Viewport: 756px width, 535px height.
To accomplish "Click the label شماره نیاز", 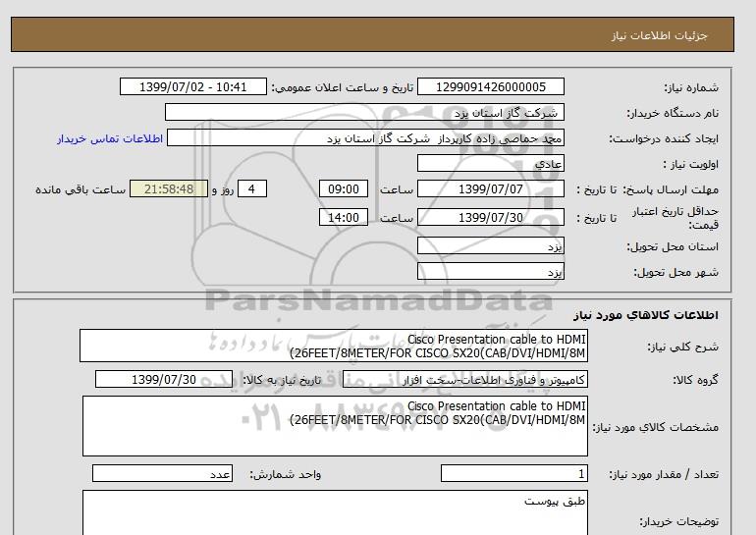I will (x=691, y=87).
